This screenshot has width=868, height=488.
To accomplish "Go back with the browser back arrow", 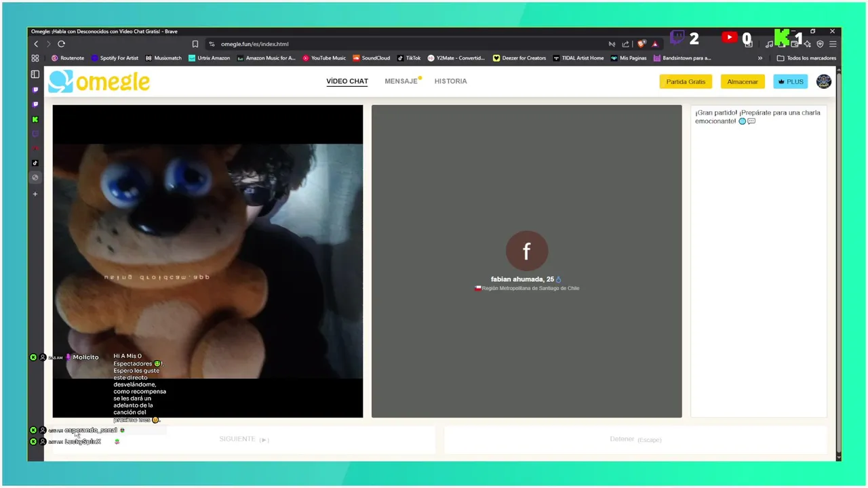I will [x=36, y=44].
